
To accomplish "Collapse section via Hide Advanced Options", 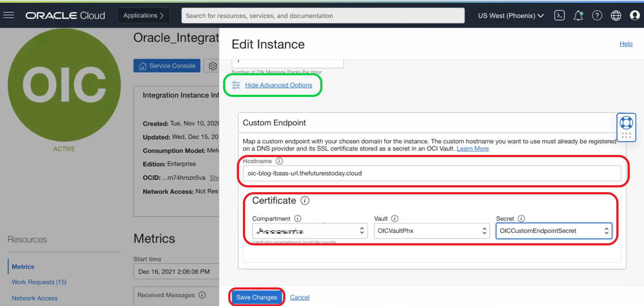I will tap(278, 85).
